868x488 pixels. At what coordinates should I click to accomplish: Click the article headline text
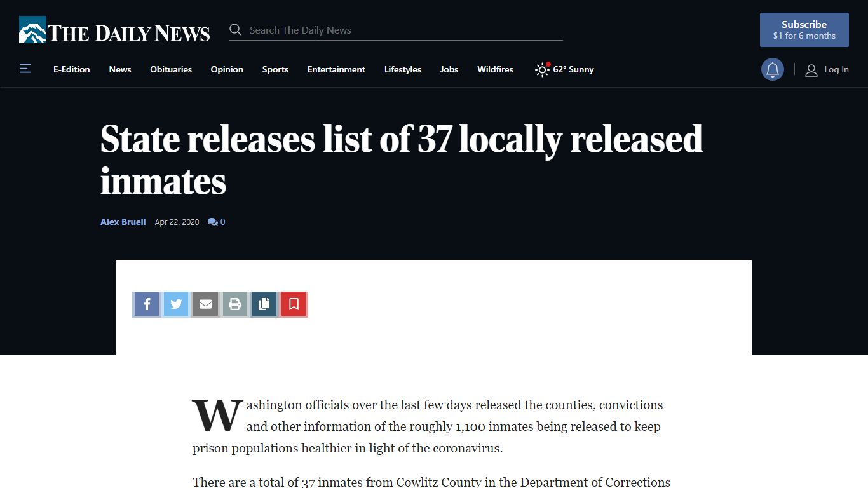coord(402,159)
